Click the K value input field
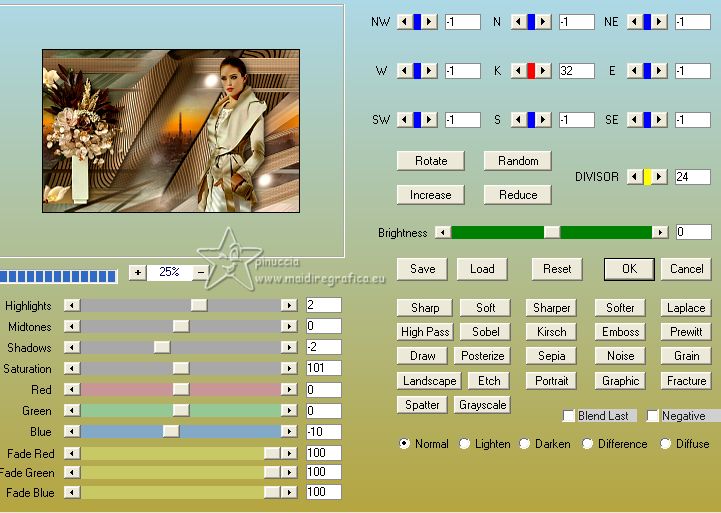721x513 pixels. pos(577,71)
